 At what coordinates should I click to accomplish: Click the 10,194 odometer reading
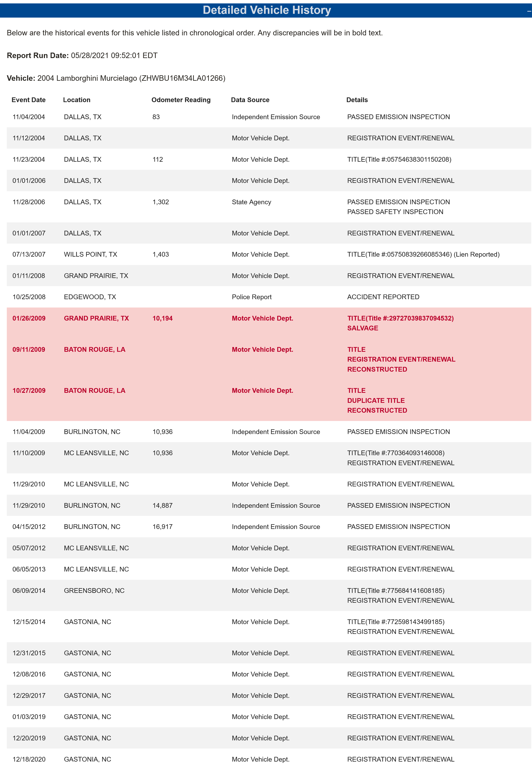tap(162, 318)
